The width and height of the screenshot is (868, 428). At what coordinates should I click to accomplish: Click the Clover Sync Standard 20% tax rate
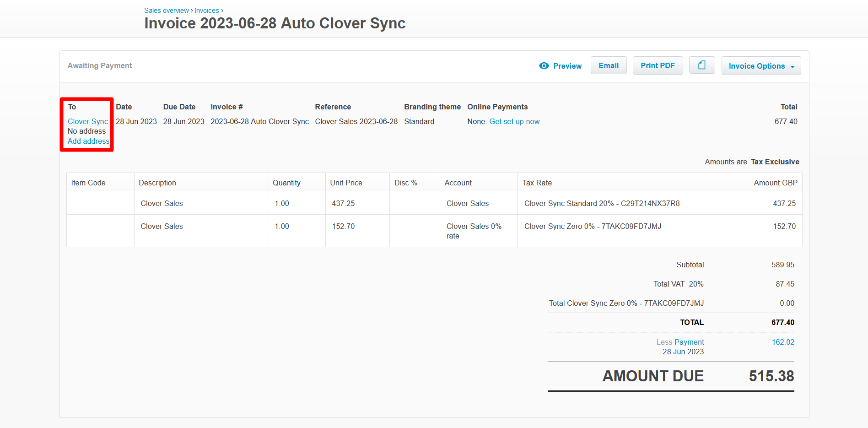point(602,203)
